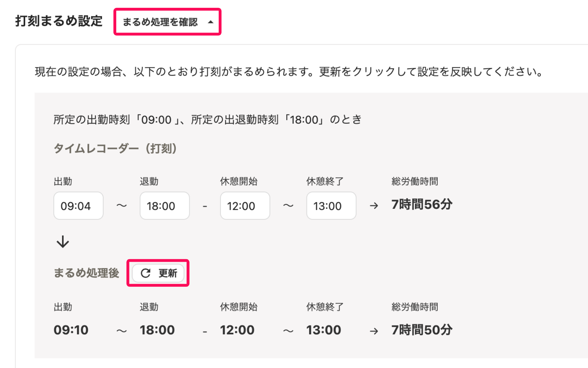
Task: Collapse the まるめ処理を確認 expander
Action: pos(167,22)
